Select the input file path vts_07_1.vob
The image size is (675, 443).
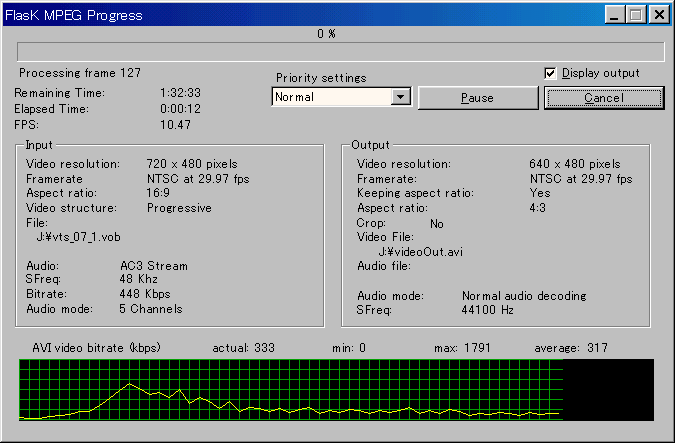(x=77, y=237)
